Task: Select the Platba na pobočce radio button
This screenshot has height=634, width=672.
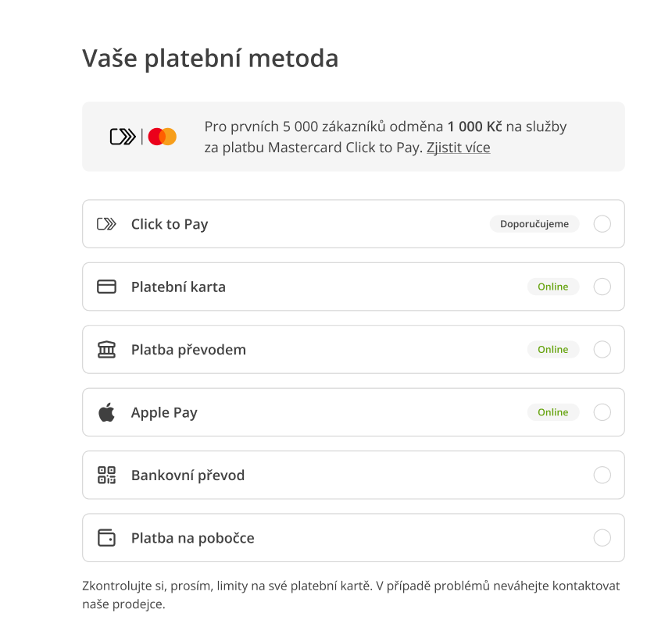Action: [x=602, y=538]
